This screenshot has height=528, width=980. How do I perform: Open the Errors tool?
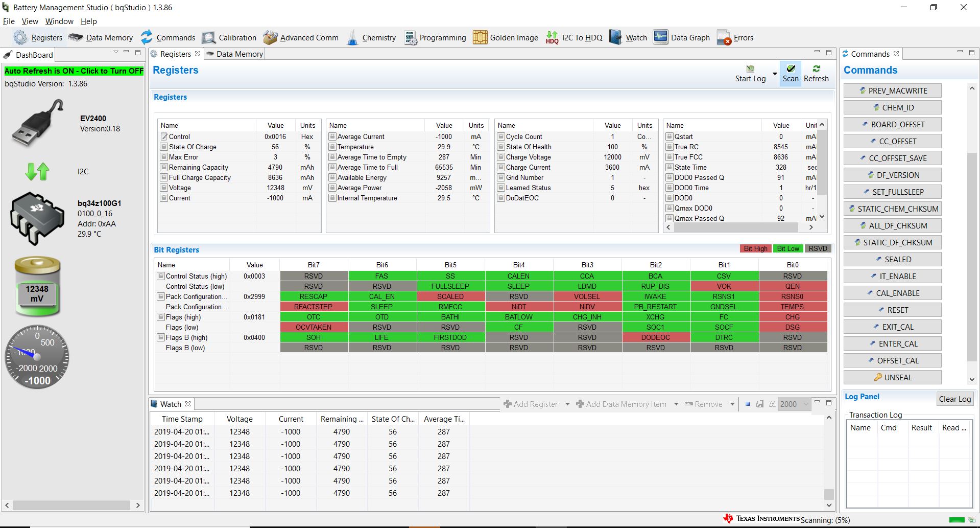coord(735,37)
